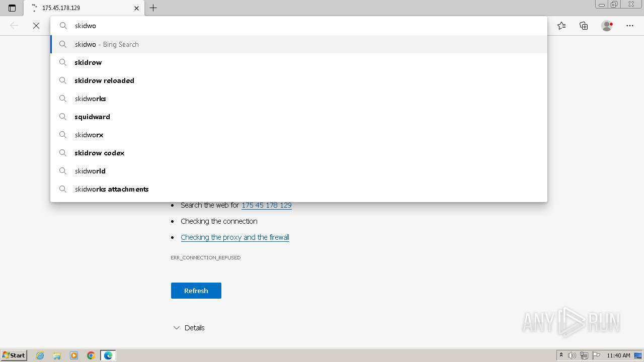Click search icon beside 'skidrow' suggestion
Viewport: 644px width, 362px height.
click(63, 62)
